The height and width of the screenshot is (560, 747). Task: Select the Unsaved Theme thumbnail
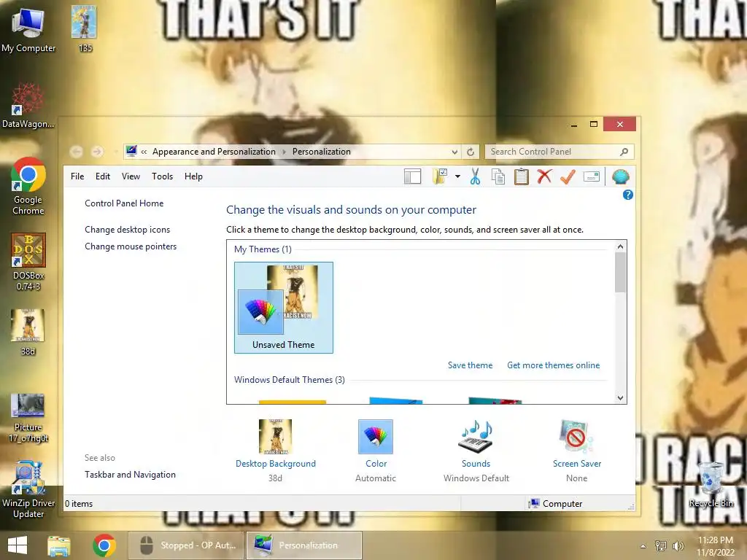(x=284, y=308)
